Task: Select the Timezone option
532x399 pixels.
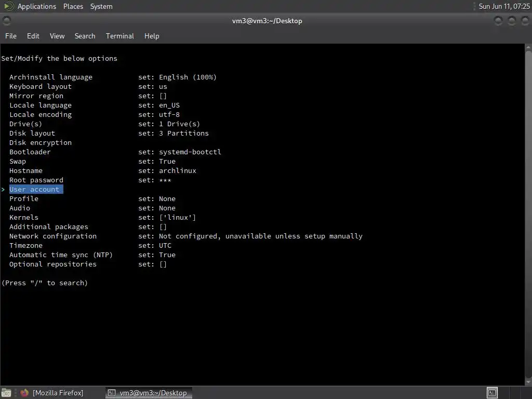Action: coord(26,246)
